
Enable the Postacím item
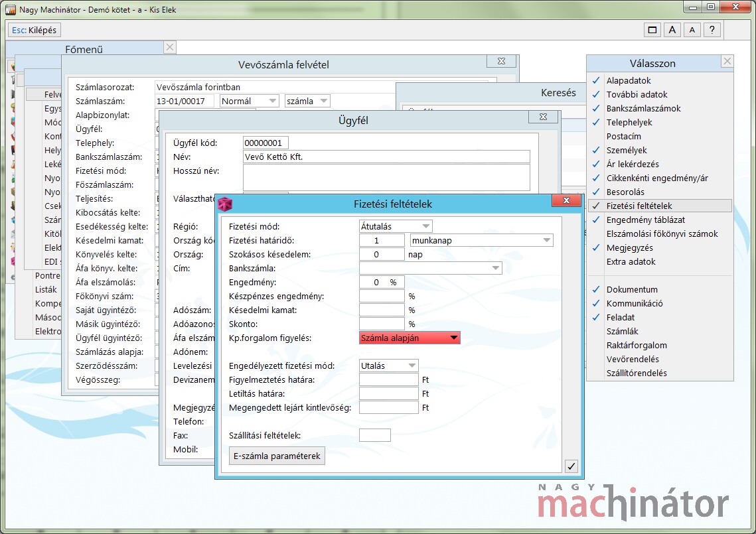pos(623,136)
